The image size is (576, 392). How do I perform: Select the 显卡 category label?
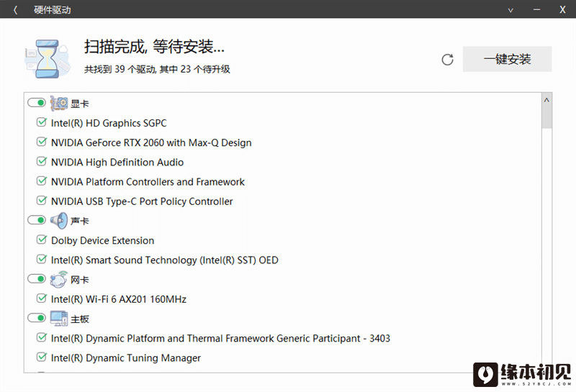(x=80, y=104)
